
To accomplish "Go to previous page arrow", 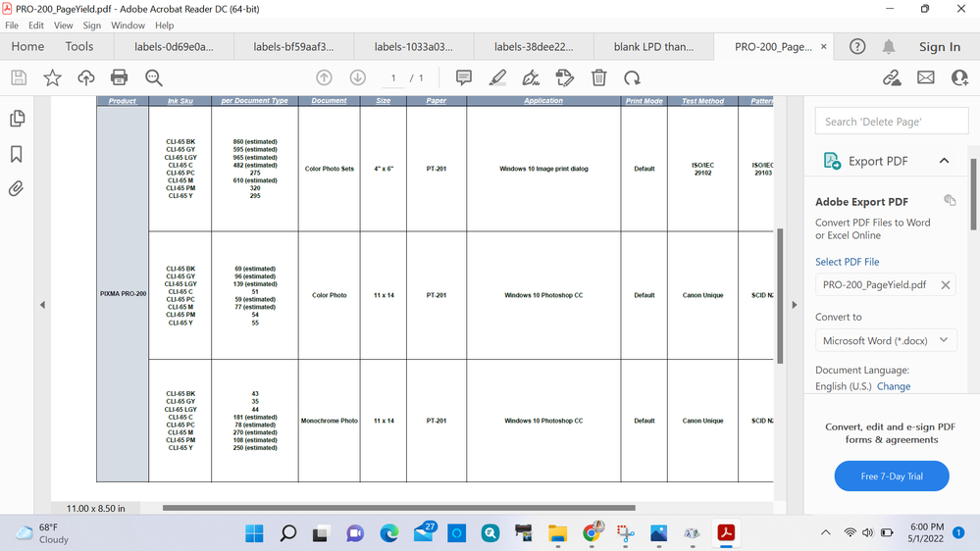I will (324, 78).
